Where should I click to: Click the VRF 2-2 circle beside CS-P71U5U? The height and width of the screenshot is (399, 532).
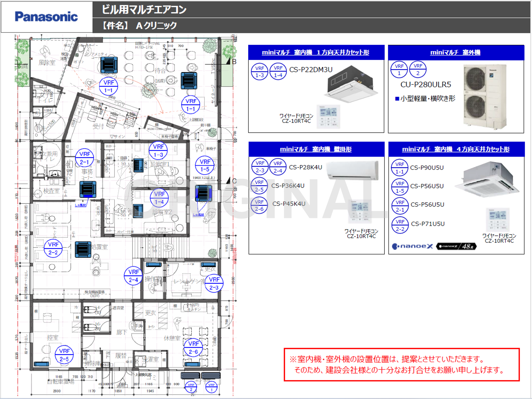tap(400, 225)
